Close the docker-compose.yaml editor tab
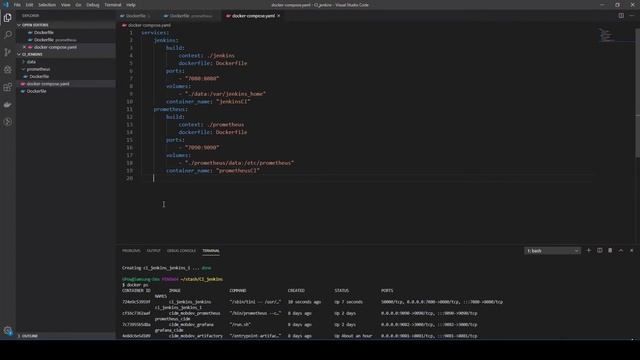Image resolution: width=640 pixels, height=360 pixels. pyautogui.click(x=279, y=16)
